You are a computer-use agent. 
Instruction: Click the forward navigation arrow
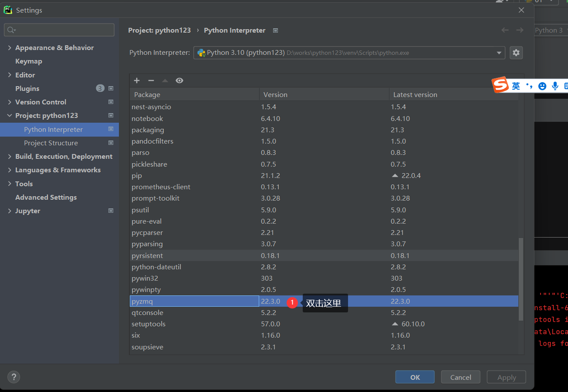coord(520,30)
